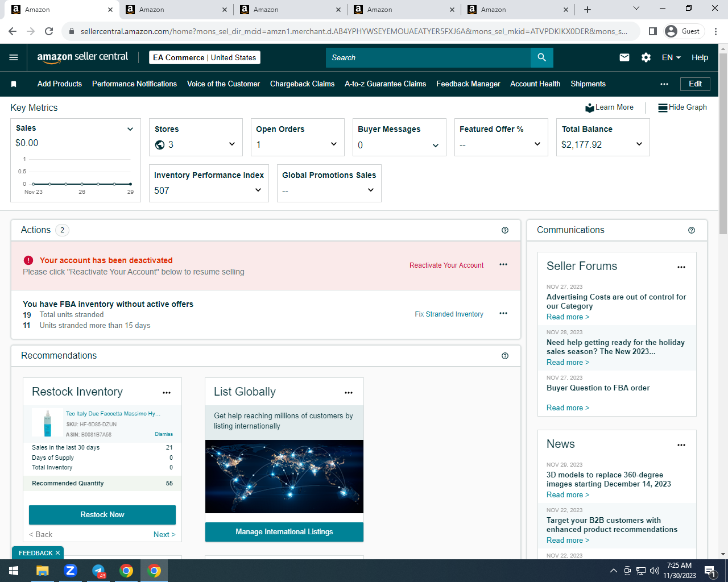The height and width of the screenshot is (582, 728).
Task: Open the Windows Start menu
Action: [14, 571]
